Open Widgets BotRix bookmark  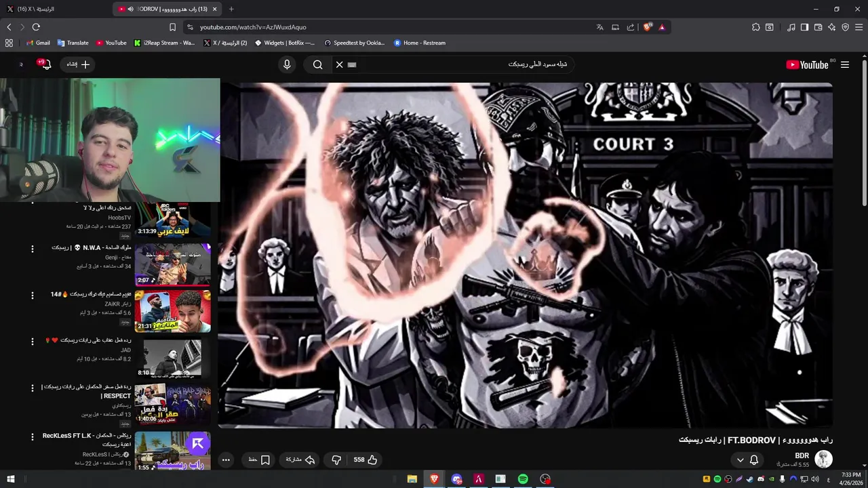click(x=285, y=43)
